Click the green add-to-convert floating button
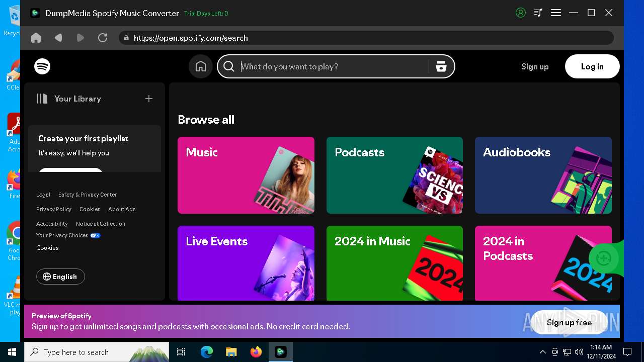 604,258
